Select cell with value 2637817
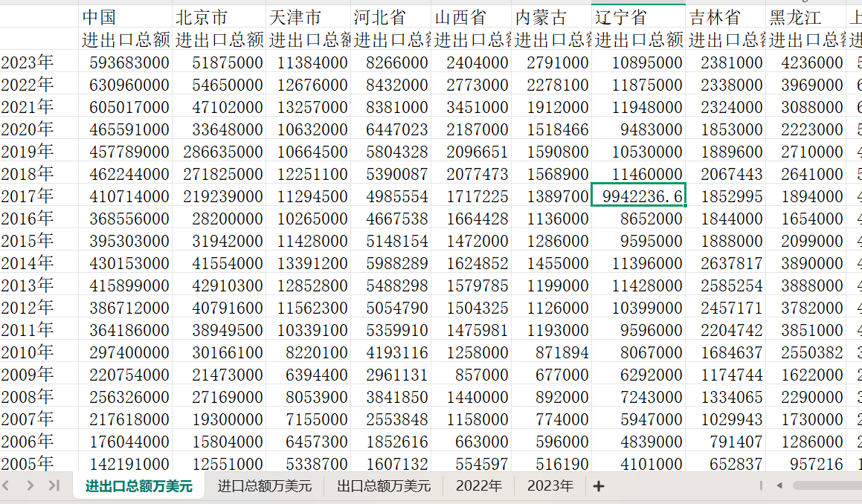 pos(726,263)
